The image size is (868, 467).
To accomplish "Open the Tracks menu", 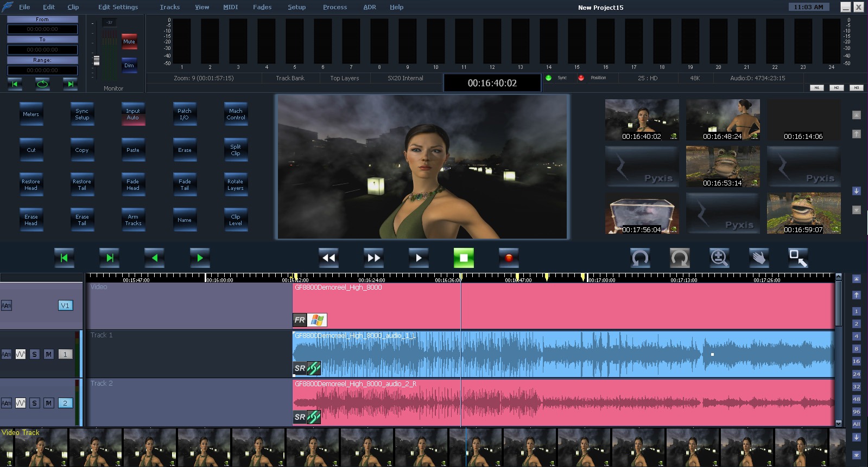I will [169, 7].
